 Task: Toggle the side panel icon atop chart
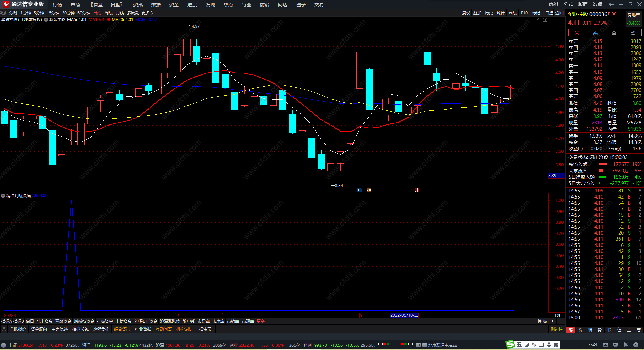pos(545,20)
